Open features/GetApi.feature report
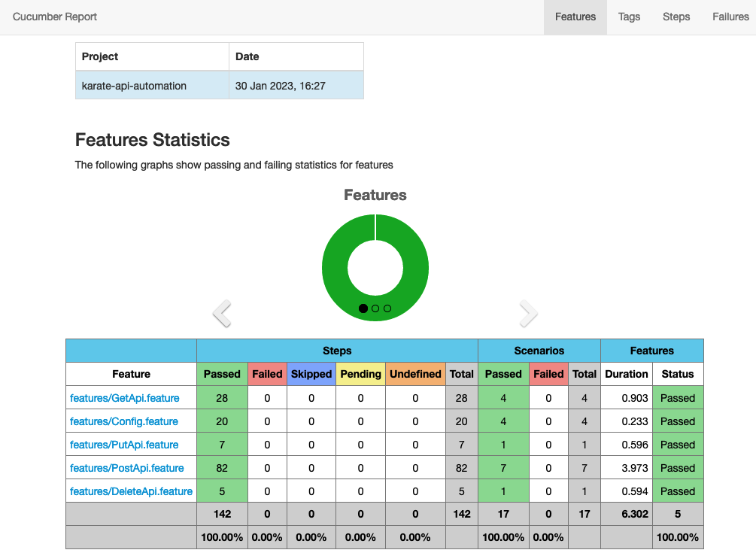 click(125, 398)
